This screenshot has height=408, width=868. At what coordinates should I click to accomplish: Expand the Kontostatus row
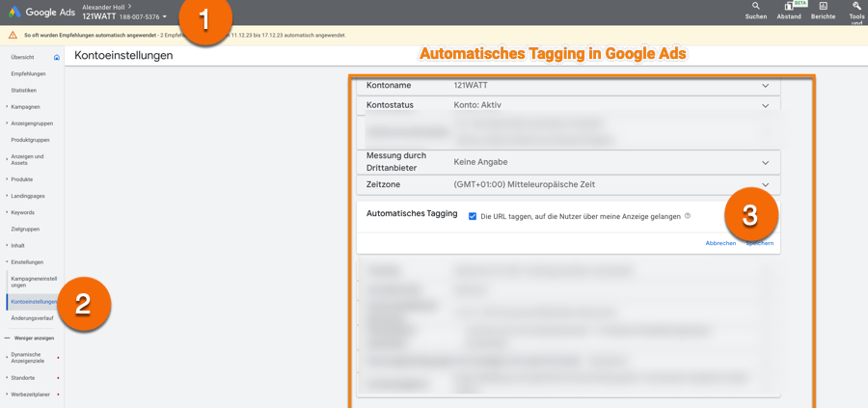(x=765, y=105)
